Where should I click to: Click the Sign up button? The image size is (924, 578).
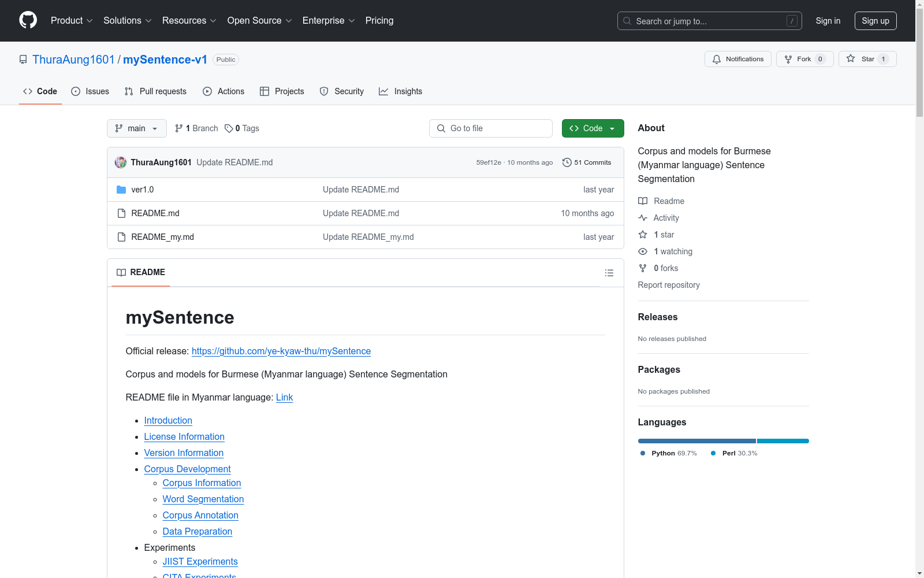pos(875,21)
